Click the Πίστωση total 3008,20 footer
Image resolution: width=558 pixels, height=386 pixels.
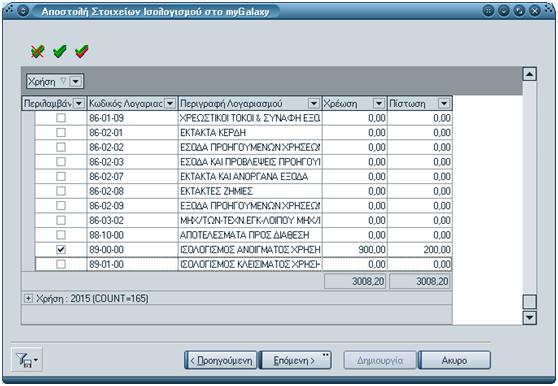420,281
